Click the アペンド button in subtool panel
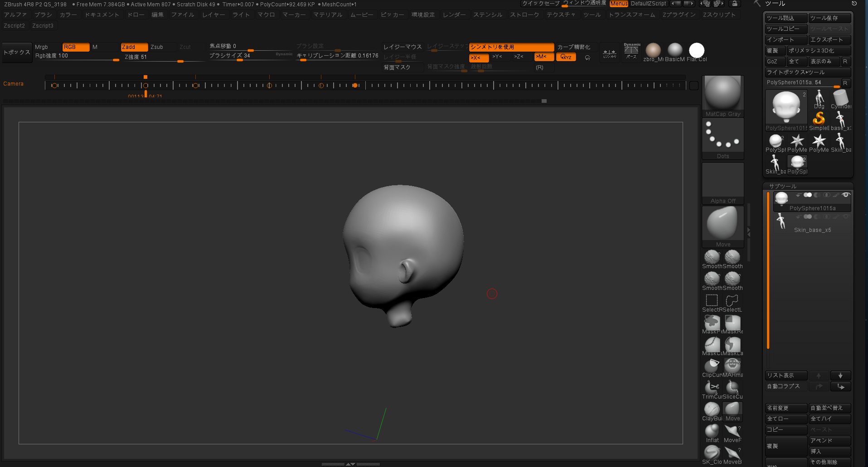The width and height of the screenshot is (868, 467). pyautogui.click(x=829, y=441)
